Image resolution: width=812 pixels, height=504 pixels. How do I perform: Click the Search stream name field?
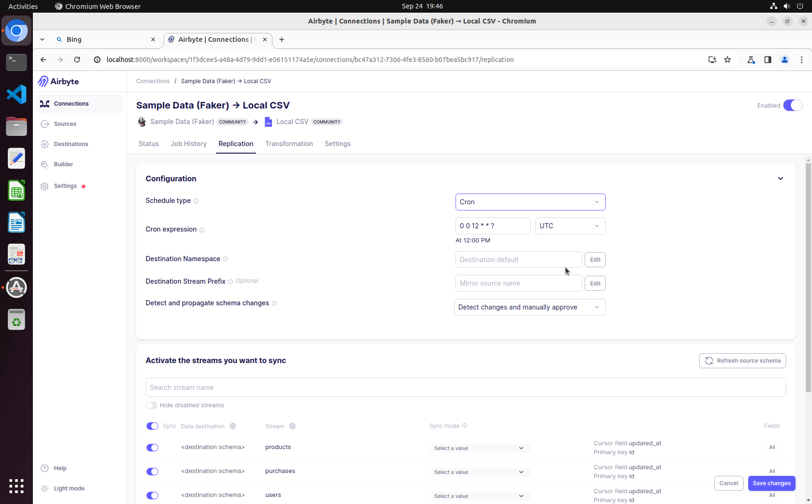[465, 388]
